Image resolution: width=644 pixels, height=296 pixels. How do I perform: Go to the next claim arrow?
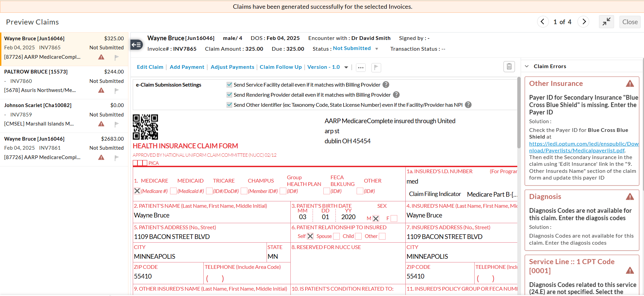coord(584,22)
